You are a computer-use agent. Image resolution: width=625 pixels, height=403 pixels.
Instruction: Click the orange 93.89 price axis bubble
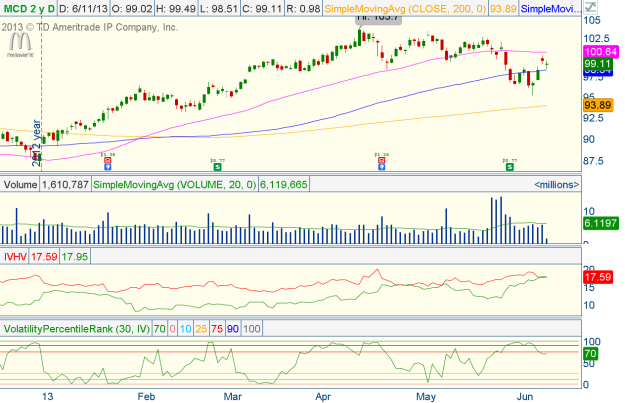598,105
